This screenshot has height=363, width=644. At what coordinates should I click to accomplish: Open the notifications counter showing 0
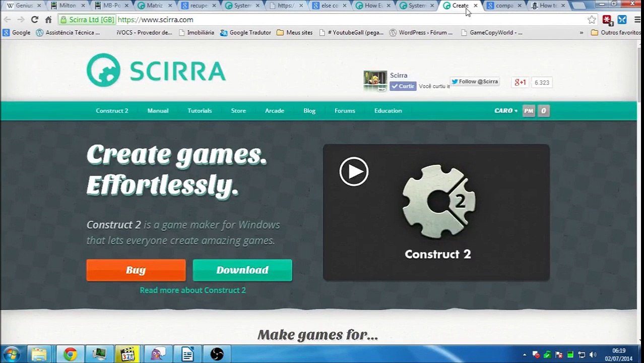pos(543,110)
